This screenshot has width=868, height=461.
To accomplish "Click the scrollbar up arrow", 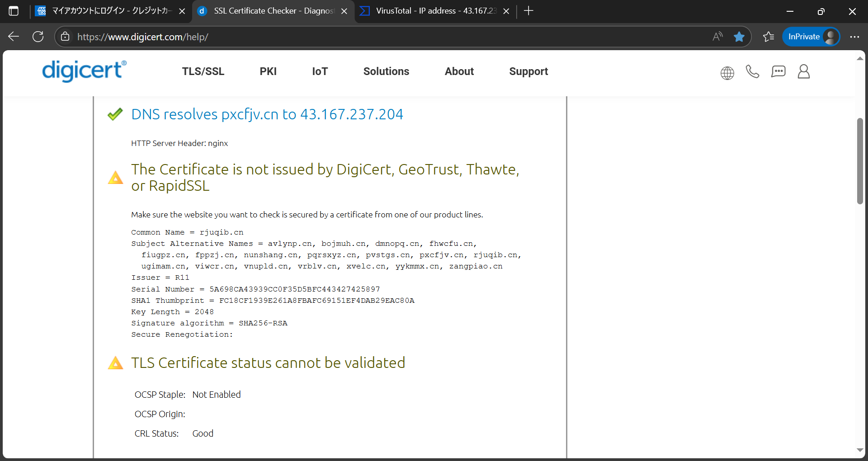I will pyautogui.click(x=860, y=58).
